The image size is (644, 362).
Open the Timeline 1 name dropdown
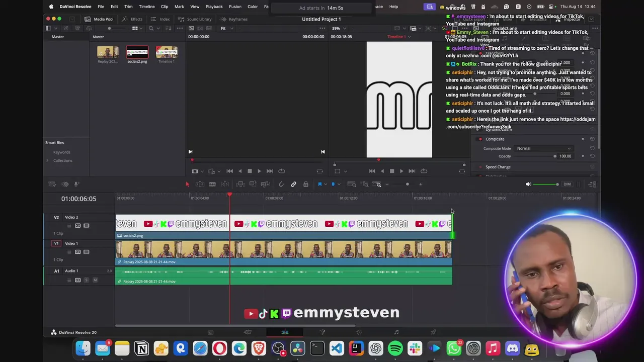398,37
